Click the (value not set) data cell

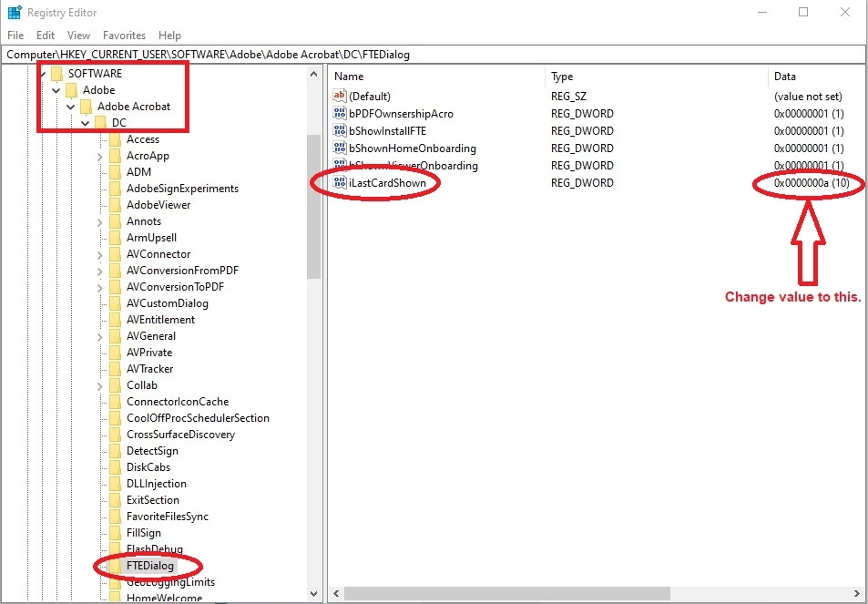pos(808,97)
